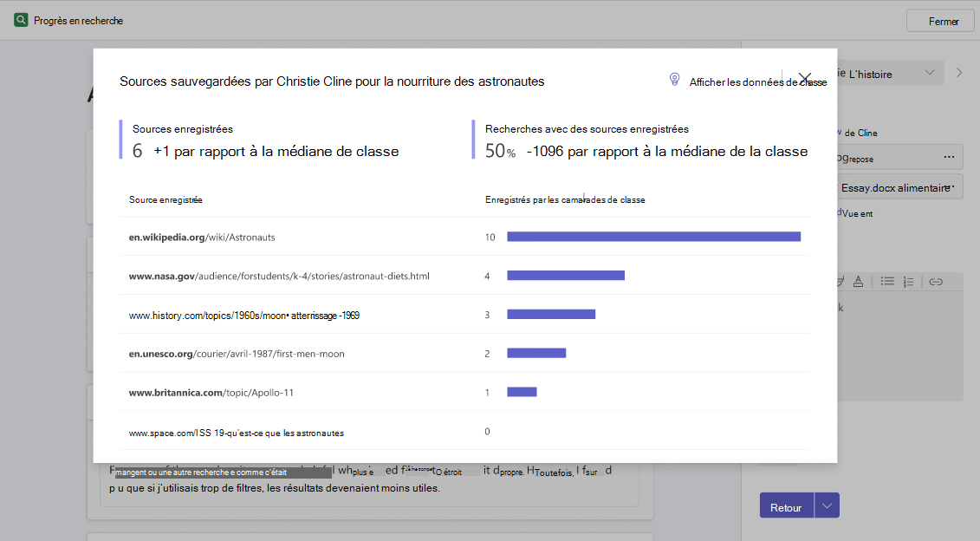Choose font color icon in feedback toolbar
Screen dimensions: 980x541
click(x=858, y=282)
